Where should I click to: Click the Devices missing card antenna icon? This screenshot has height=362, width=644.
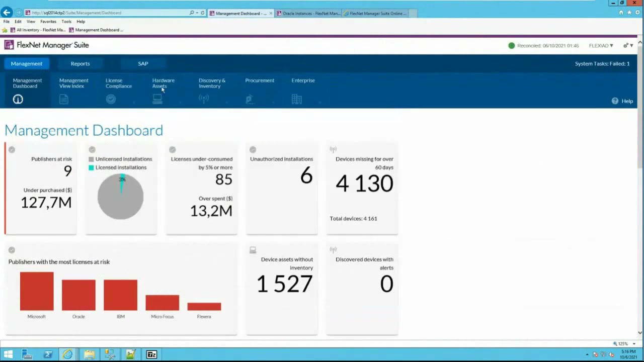click(333, 149)
